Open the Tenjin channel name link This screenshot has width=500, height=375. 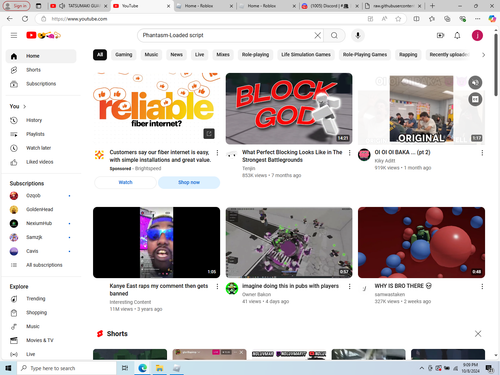248,168
